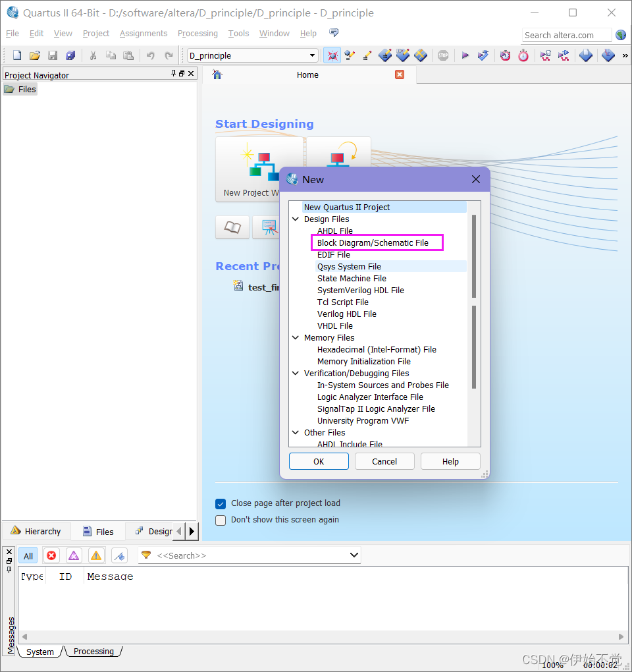Click the open-book documentation icon
The image size is (632, 672).
232,227
